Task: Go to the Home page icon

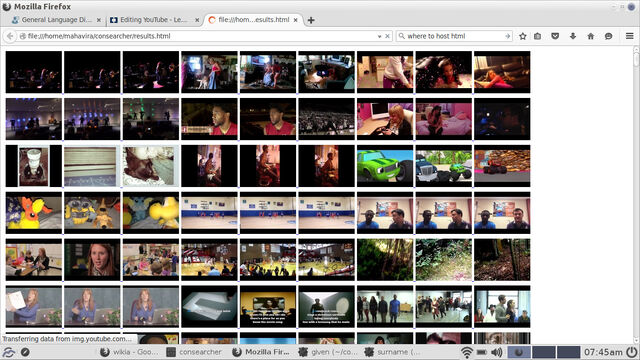Action: click(591, 36)
